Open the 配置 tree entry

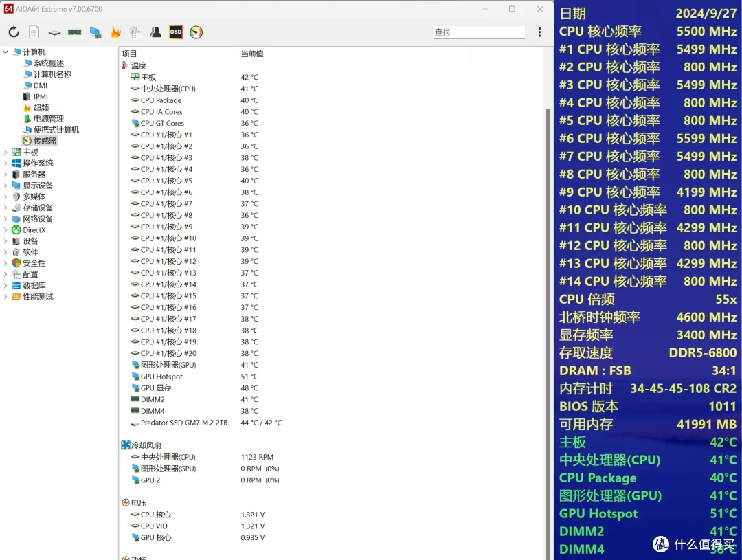25,275
